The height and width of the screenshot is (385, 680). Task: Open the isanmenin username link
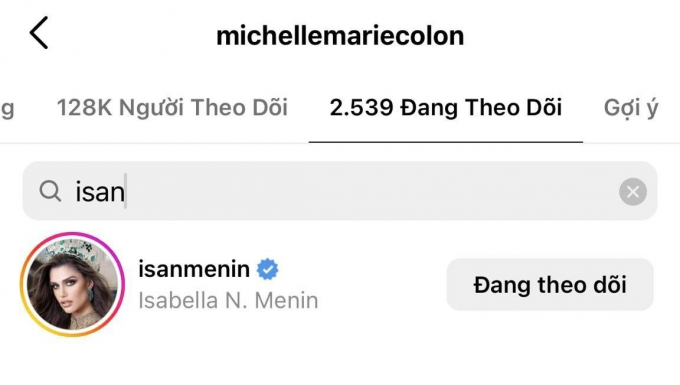pyautogui.click(x=194, y=269)
